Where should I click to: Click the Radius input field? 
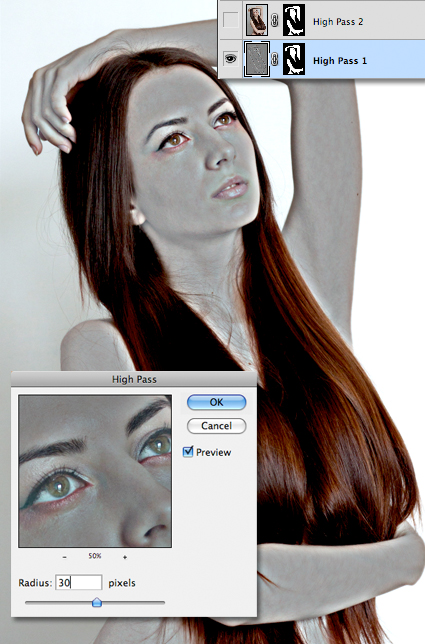click(x=78, y=582)
